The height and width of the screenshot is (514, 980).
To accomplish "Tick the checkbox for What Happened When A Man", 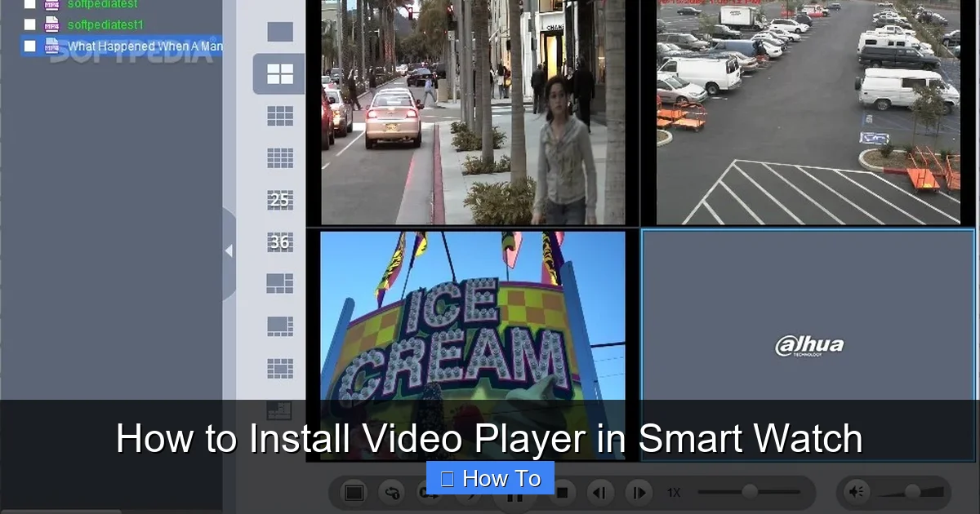I will 29,47.
